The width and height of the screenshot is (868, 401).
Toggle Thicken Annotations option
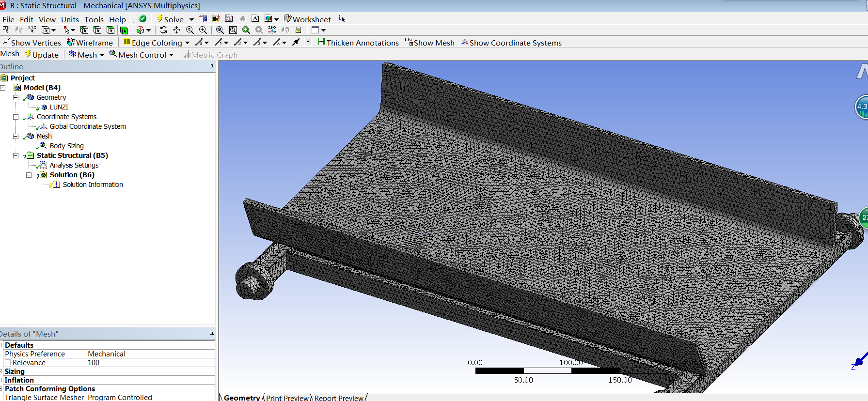tap(358, 43)
